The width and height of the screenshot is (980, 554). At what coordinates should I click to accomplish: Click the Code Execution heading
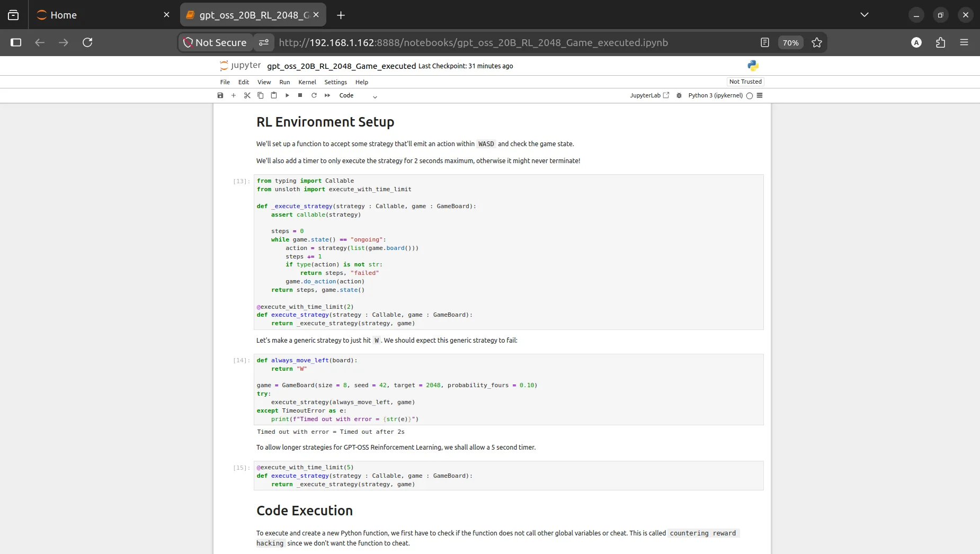tap(305, 511)
